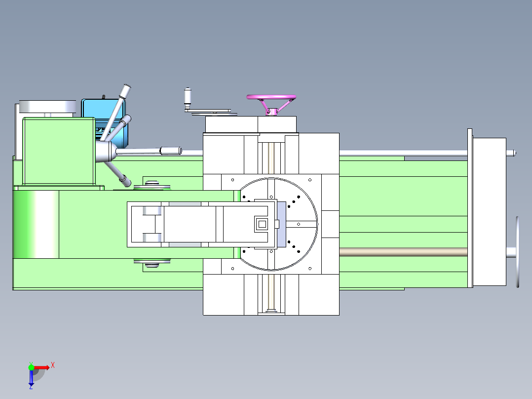Select the green gearbox housing at left

tap(59, 151)
